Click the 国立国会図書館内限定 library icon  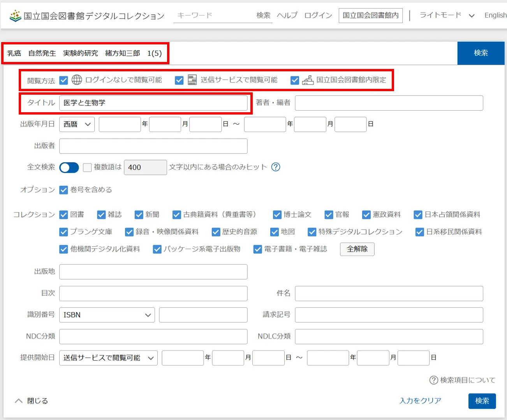(x=308, y=80)
